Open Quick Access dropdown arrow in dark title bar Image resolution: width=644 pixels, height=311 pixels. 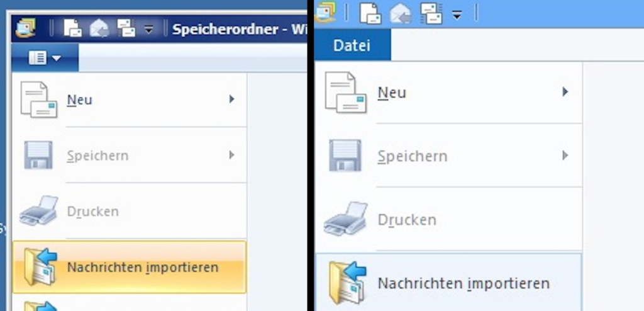click(148, 30)
